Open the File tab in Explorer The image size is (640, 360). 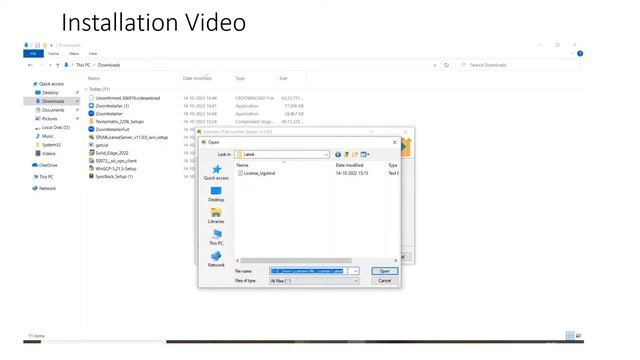click(33, 53)
